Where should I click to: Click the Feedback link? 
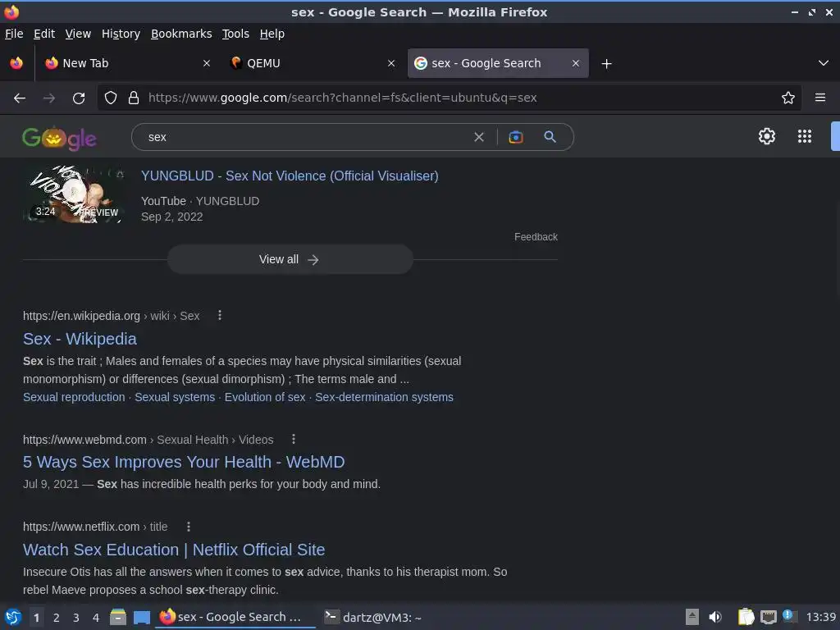[536, 237]
